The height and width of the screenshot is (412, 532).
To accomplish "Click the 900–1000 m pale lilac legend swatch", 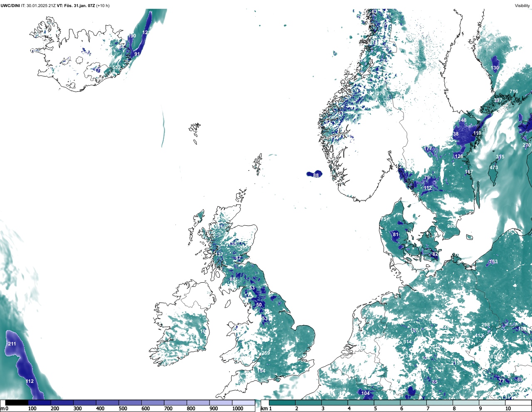I will click(221, 403).
